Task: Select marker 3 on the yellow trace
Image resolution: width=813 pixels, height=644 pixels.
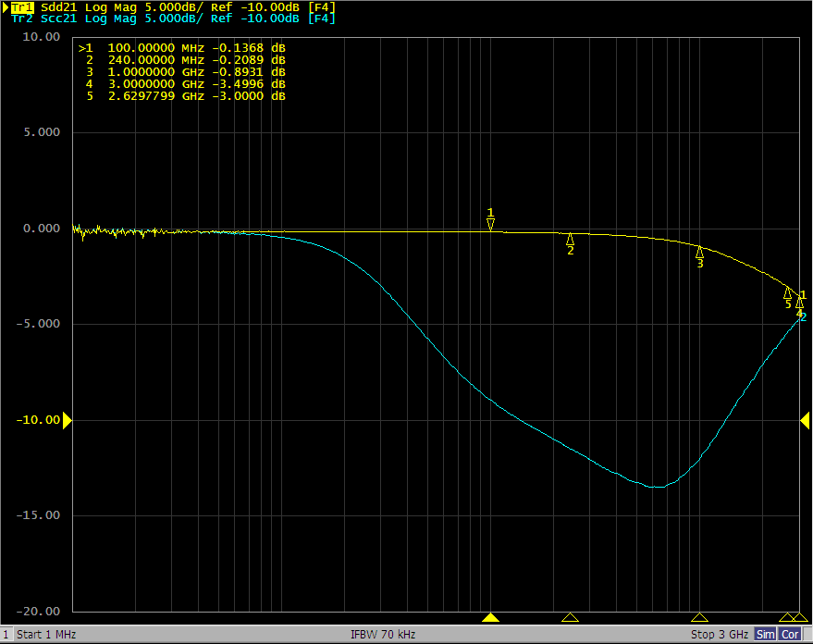Action: click(699, 252)
